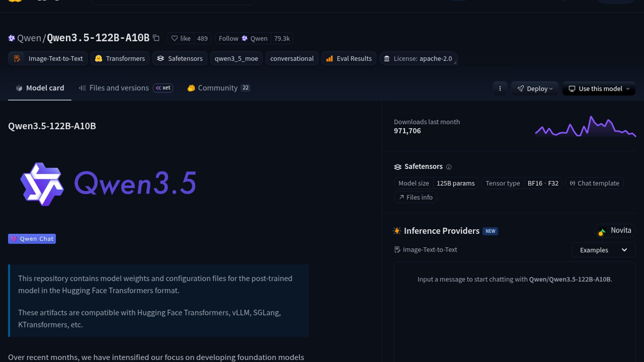This screenshot has height=362, width=644.
Task: Select the Novita inference provider
Action: (615, 231)
